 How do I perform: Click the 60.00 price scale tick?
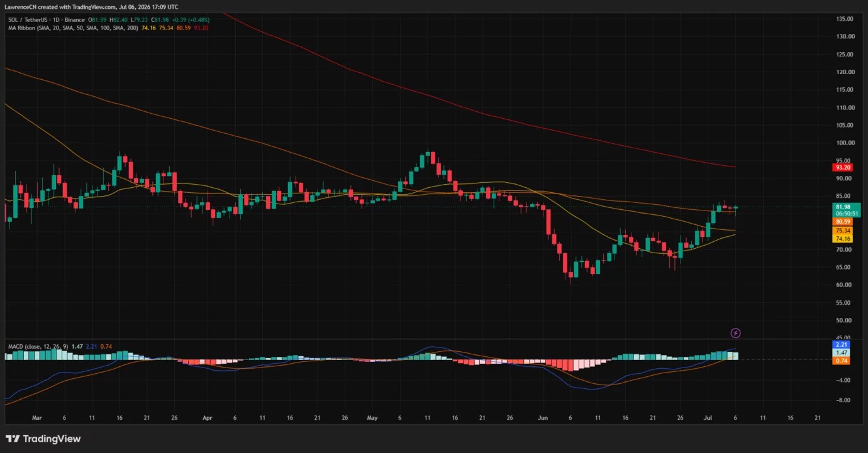pyautogui.click(x=845, y=285)
